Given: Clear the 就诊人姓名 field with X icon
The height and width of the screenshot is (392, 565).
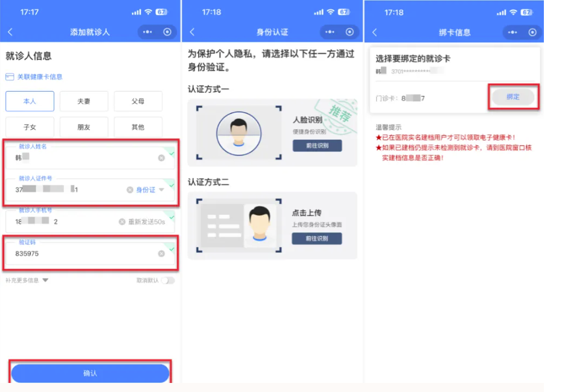Looking at the screenshot, I should tap(161, 158).
